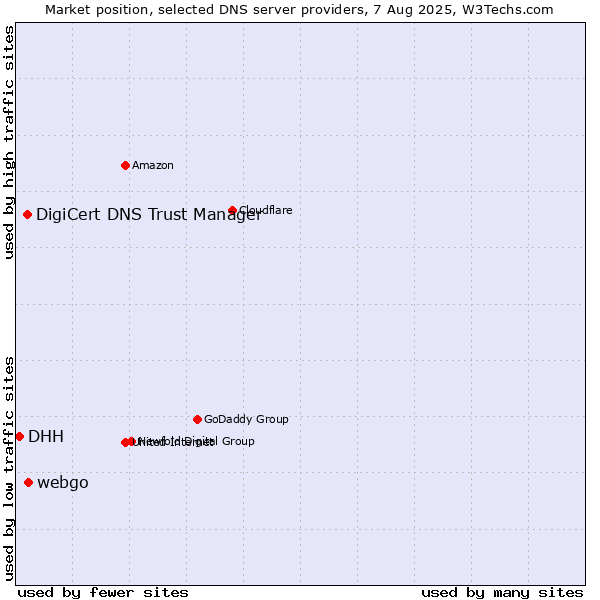Viewport: 600px width, 600px height.
Task: Click 'used by many sites' axis label
Action: 502,593
